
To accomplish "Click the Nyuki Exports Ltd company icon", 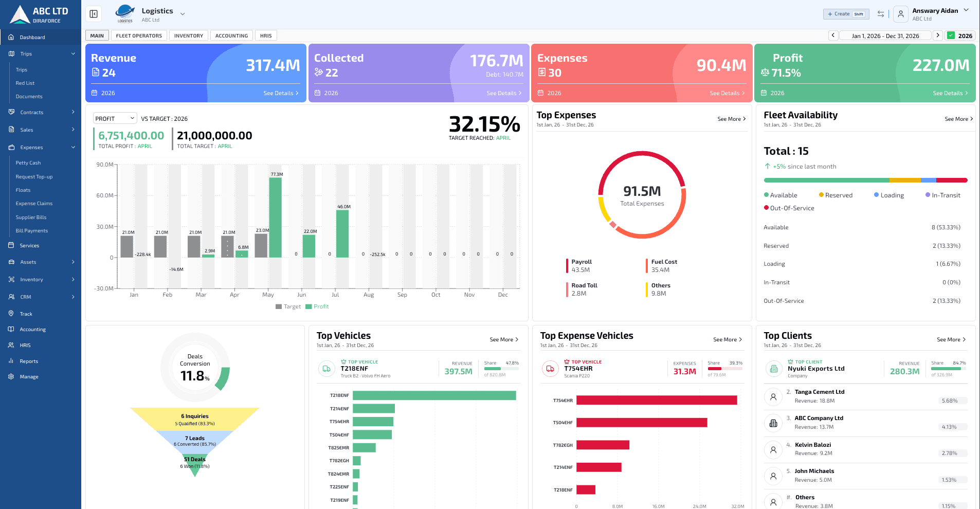I will pyautogui.click(x=774, y=369).
